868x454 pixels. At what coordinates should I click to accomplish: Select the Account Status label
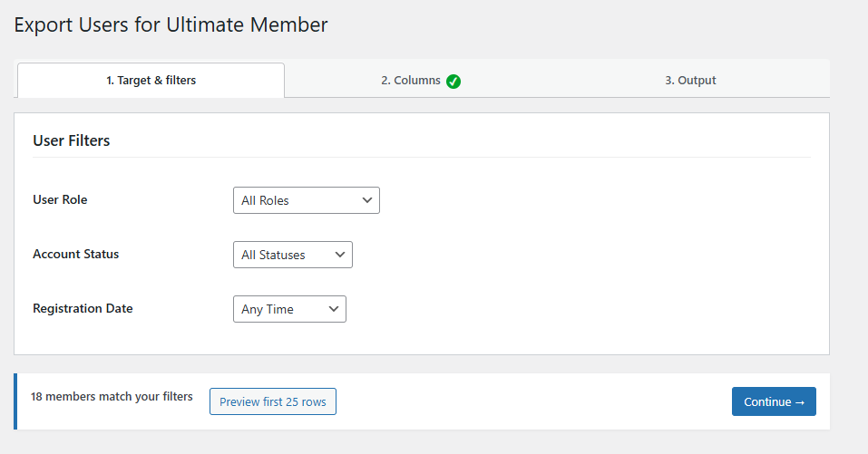[76, 254]
